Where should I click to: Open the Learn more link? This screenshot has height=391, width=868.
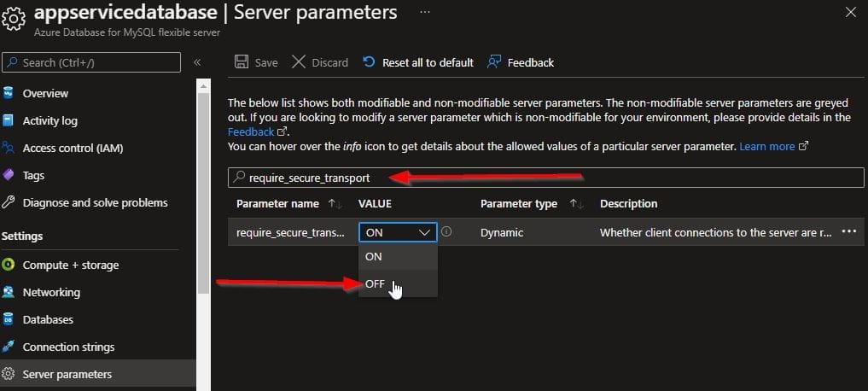click(x=767, y=147)
